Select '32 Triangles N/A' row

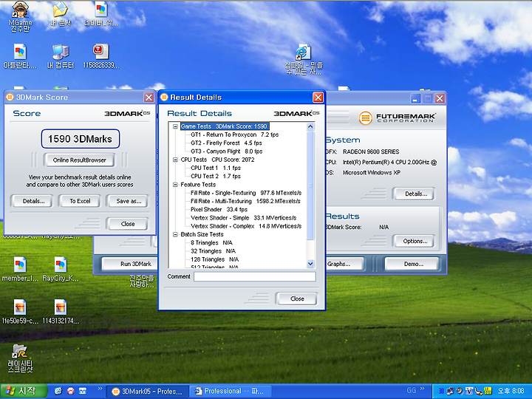[213, 251]
